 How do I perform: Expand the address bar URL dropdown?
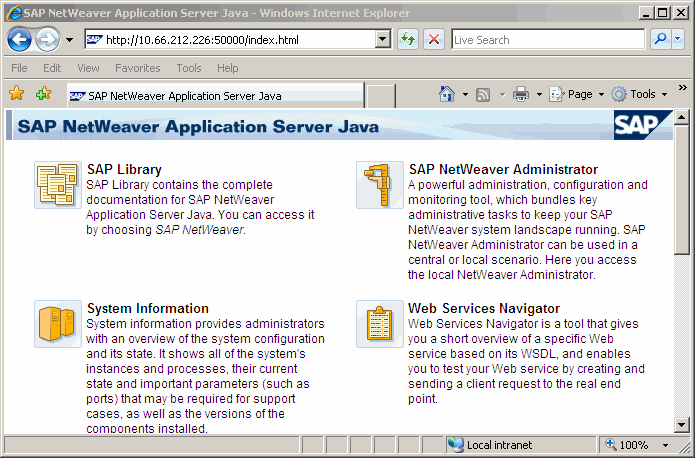click(x=383, y=39)
